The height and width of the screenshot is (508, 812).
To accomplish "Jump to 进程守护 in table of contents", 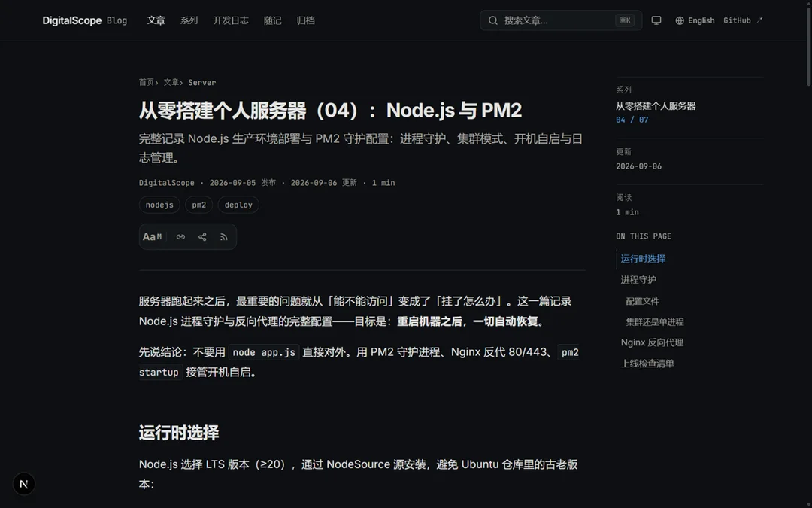I will [638, 280].
